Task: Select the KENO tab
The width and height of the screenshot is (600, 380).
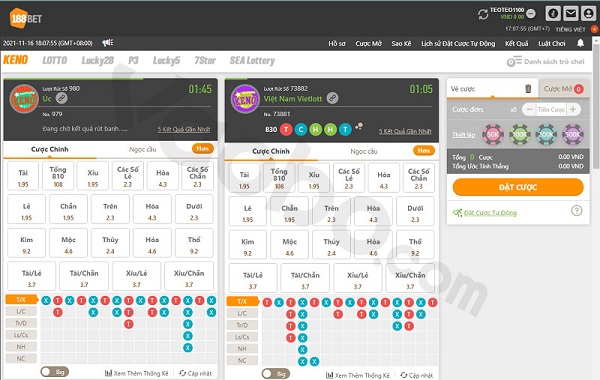Action: 16,60
